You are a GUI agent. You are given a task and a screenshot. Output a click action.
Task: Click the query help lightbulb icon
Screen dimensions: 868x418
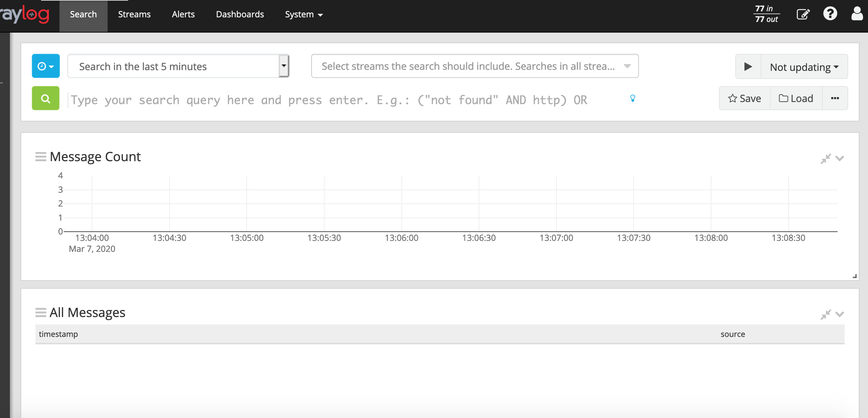[x=632, y=99]
